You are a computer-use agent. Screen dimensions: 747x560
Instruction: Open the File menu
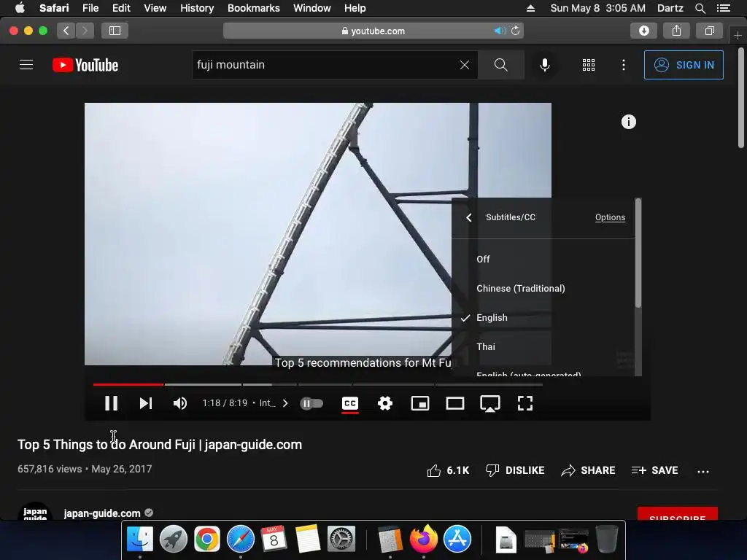coord(90,8)
